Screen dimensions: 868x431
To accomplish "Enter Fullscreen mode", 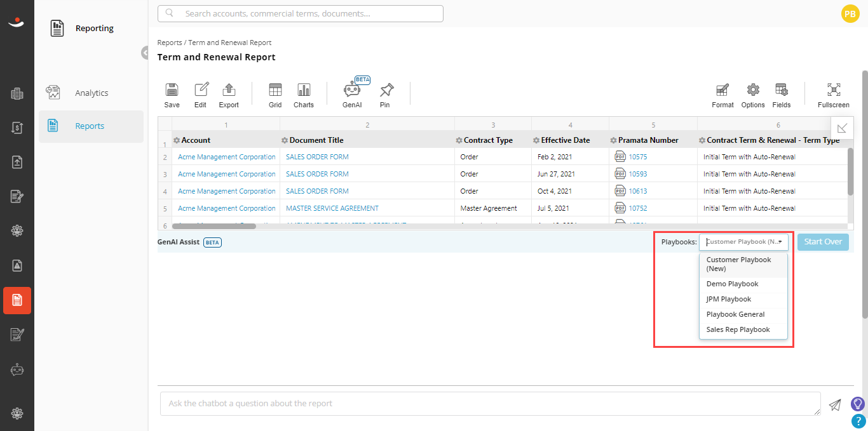I will click(834, 90).
